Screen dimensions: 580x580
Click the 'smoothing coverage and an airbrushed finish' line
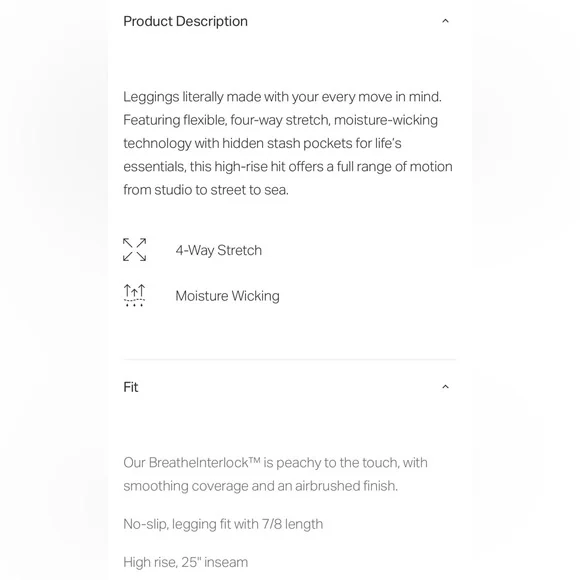260,486
